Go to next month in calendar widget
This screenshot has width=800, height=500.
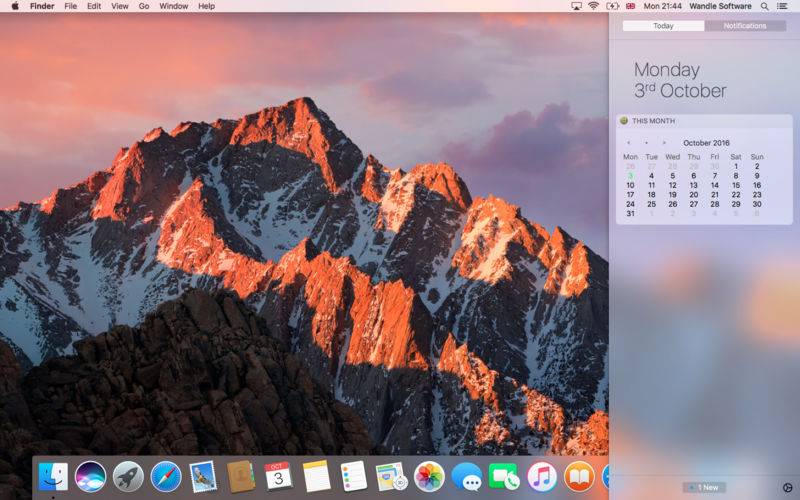click(664, 143)
